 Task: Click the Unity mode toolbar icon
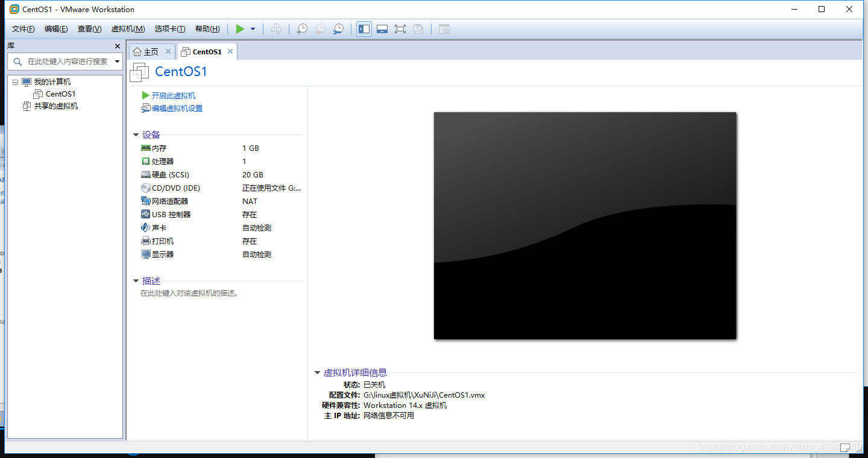[419, 29]
